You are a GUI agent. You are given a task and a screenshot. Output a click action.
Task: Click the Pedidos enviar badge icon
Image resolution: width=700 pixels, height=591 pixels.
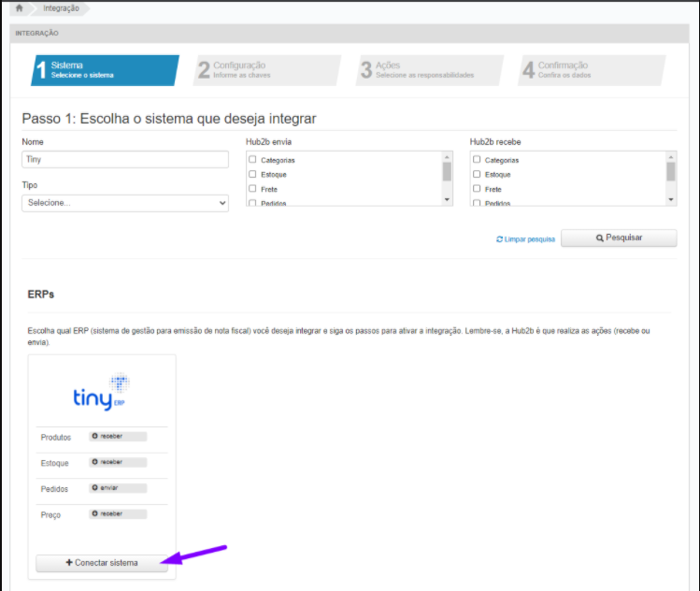click(x=94, y=488)
